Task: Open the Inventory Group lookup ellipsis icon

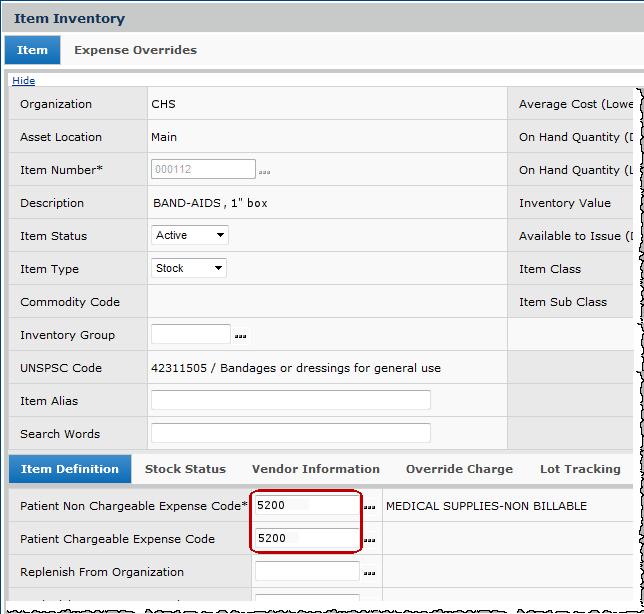Action: click(240, 336)
